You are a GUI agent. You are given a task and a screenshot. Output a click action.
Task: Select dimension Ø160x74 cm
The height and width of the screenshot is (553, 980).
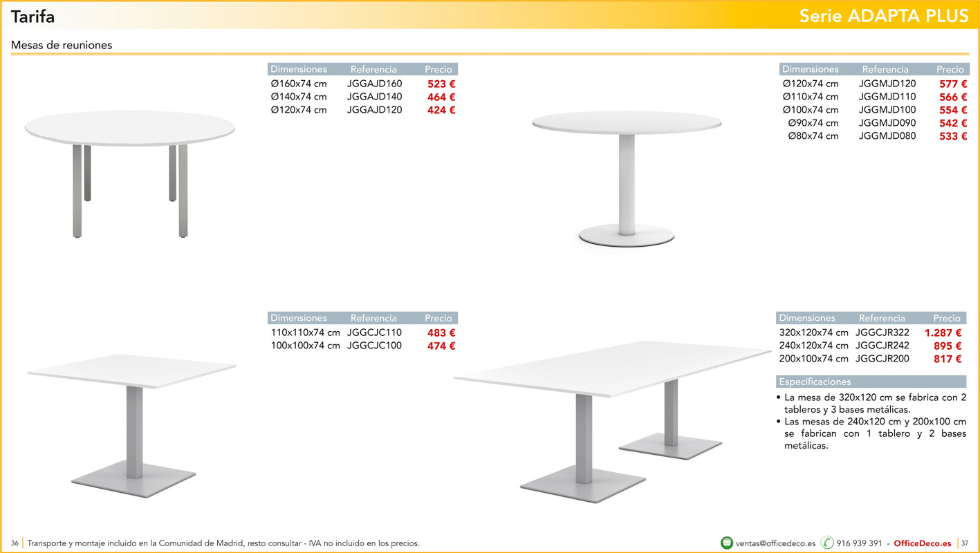click(299, 84)
